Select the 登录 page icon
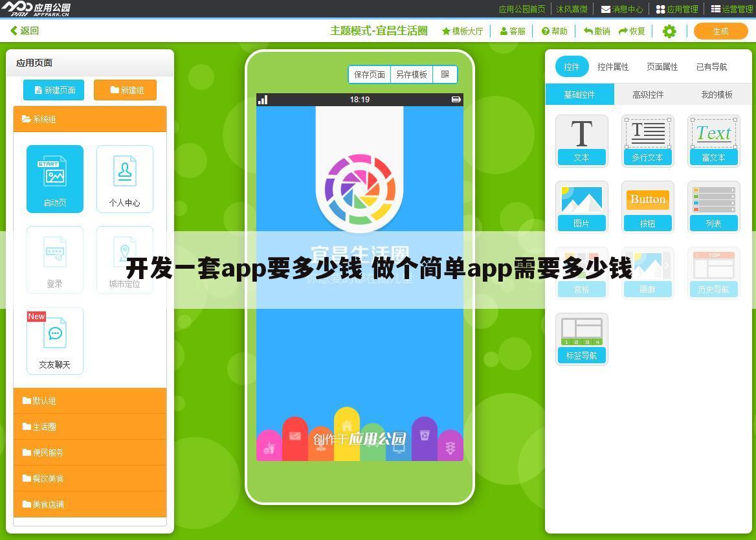756x540 pixels. [55, 260]
